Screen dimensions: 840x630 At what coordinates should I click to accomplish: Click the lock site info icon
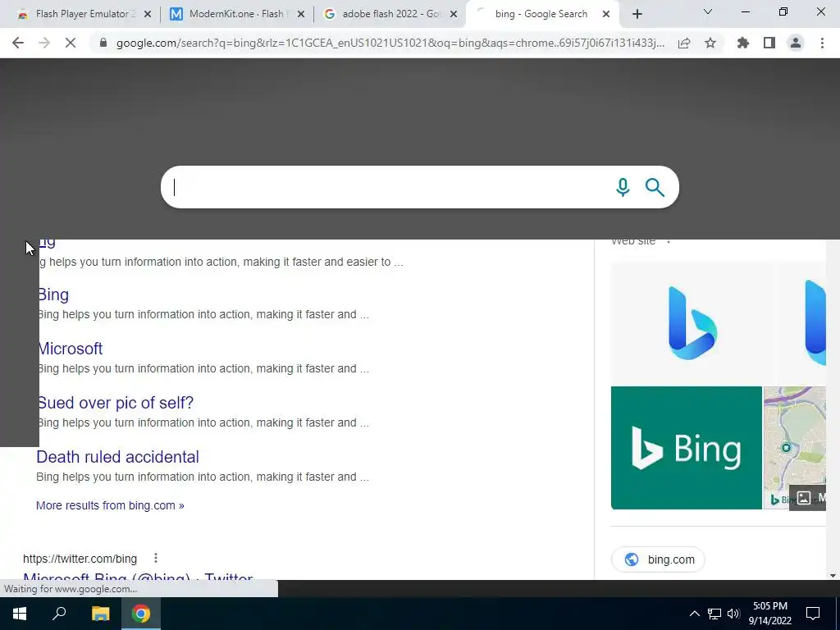click(x=103, y=43)
